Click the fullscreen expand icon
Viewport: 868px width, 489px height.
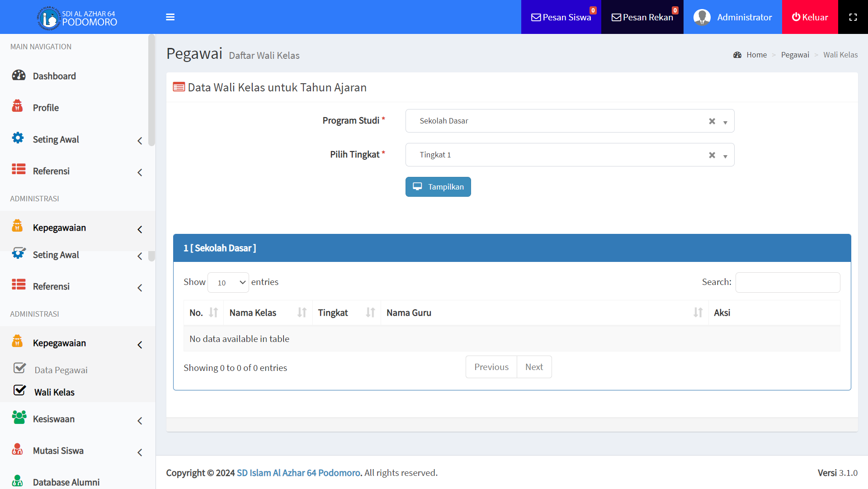pos(853,17)
